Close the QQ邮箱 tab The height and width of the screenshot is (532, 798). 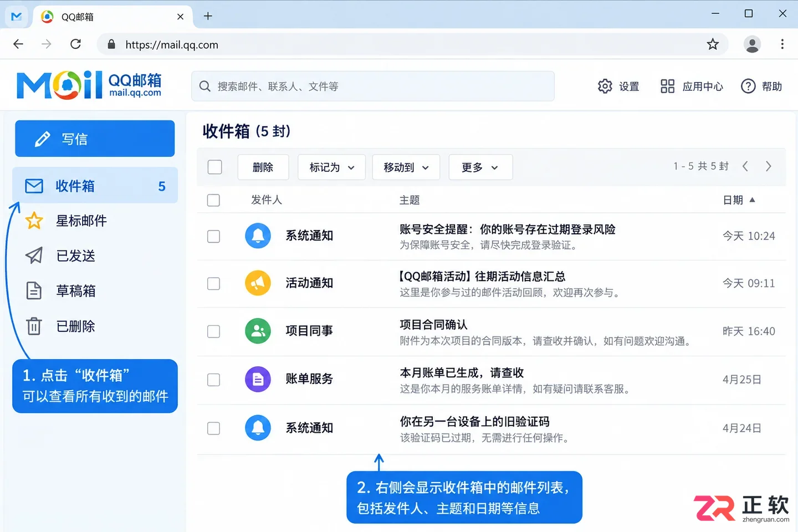click(180, 17)
